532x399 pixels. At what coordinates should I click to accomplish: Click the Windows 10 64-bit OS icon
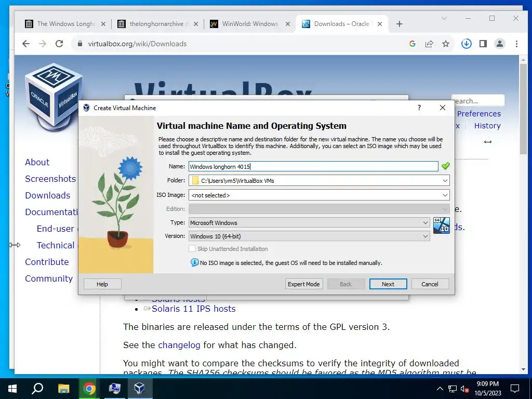[x=442, y=225]
